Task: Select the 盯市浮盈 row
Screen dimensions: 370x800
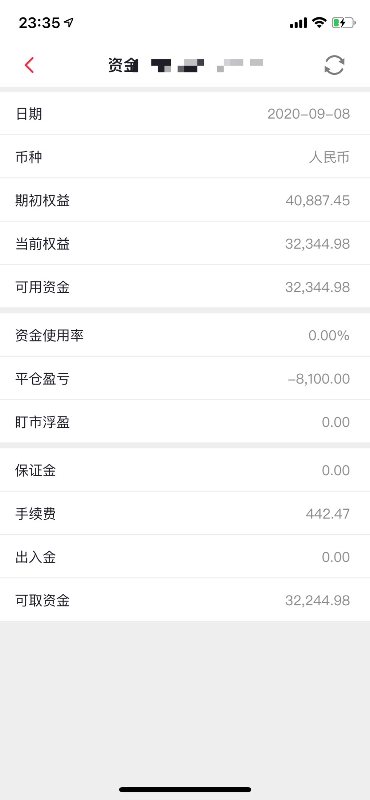Action: tap(185, 422)
